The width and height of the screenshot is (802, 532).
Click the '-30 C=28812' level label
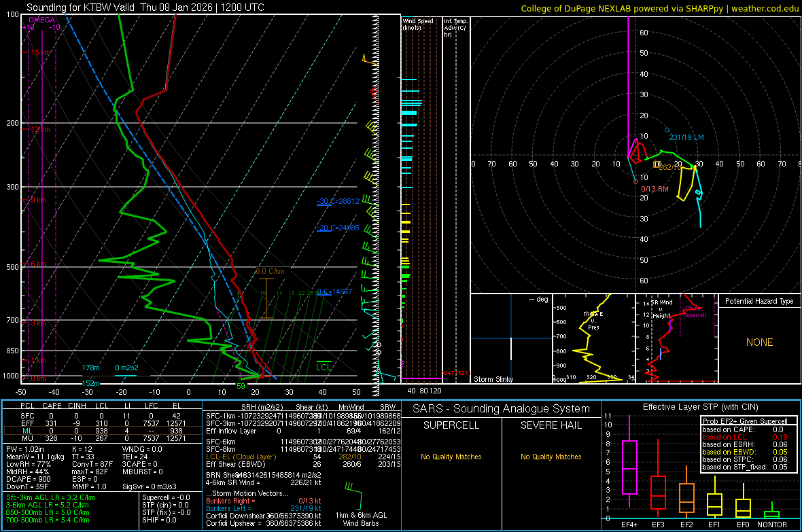tap(338, 202)
